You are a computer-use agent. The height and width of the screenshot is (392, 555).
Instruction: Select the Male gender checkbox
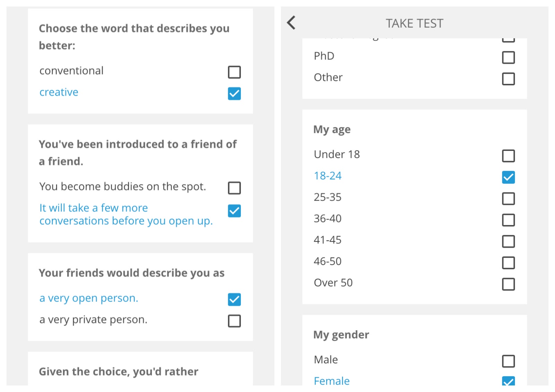[508, 361]
